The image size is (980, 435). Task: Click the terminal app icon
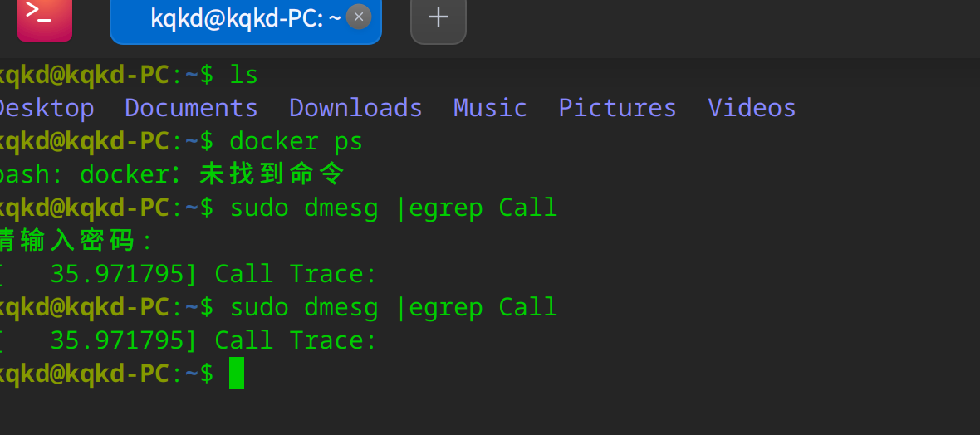pyautogui.click(x=44, y=18)
